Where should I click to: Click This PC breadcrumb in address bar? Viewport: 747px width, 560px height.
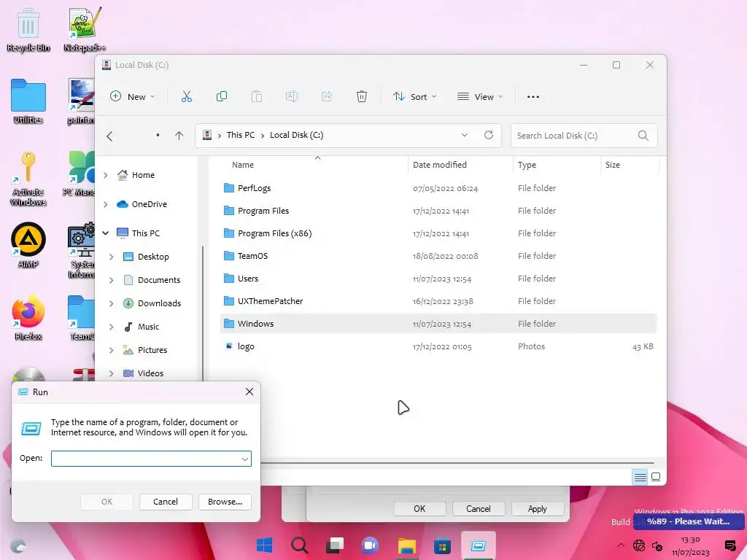241,135
